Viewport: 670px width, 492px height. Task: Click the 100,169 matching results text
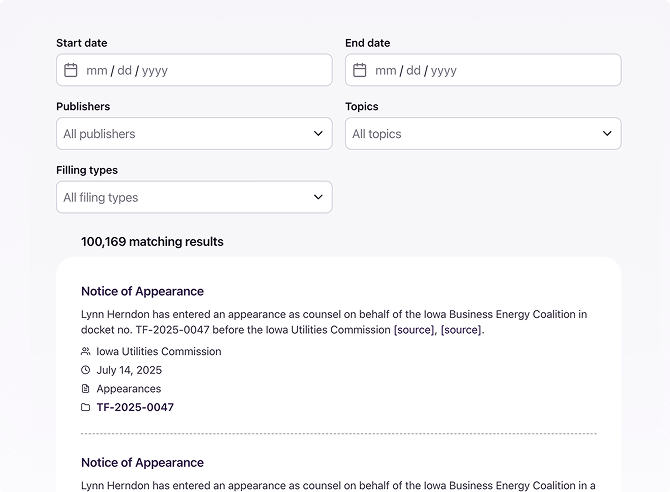point(152,241)
